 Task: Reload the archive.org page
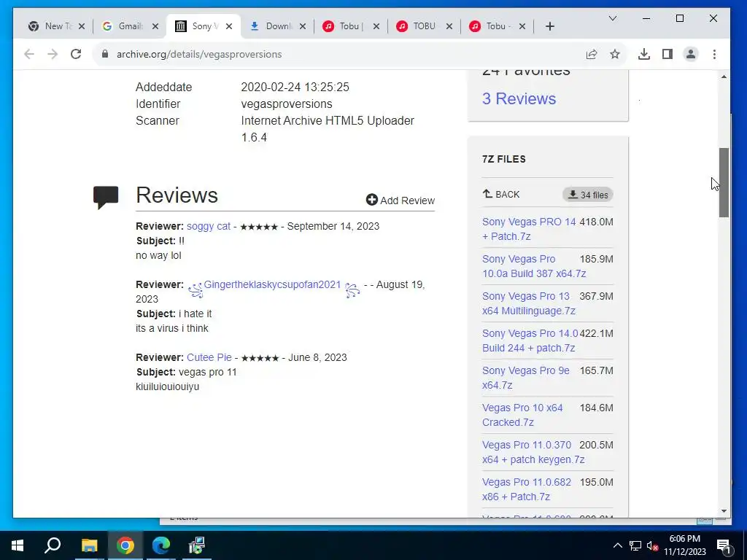point(76,54)
